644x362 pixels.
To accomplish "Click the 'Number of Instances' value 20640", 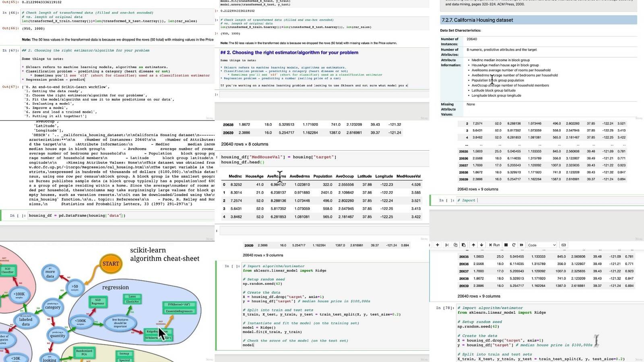I will tap(472, 39).
